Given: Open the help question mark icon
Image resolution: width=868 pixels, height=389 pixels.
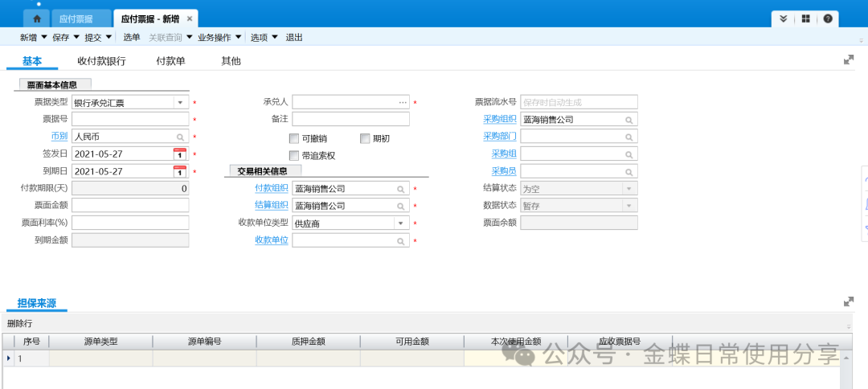Looking at the screenshot, I should 826,18.
